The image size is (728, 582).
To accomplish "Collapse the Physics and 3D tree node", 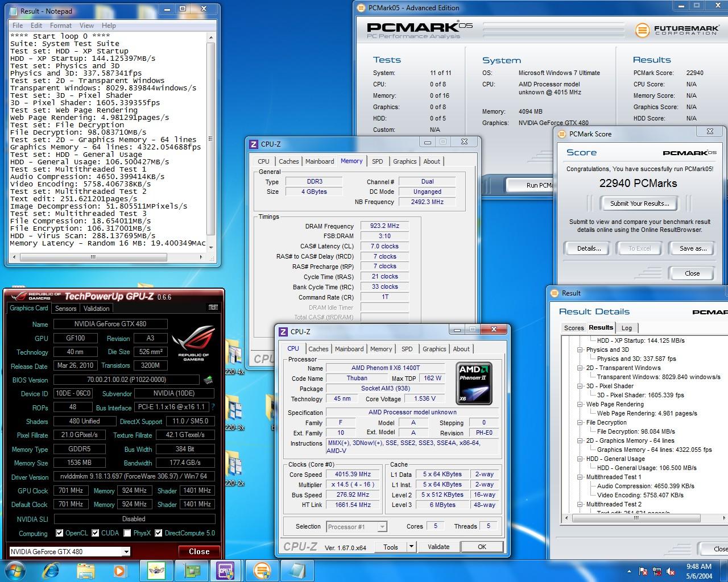I will [x=580, y=350].
